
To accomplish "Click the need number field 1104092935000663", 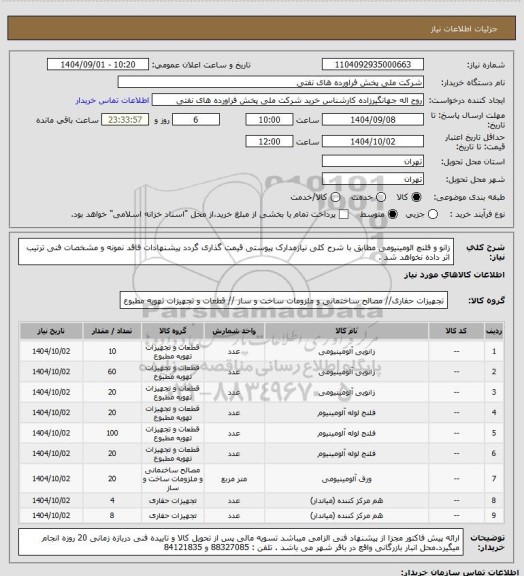I will [x=373, y=65].
